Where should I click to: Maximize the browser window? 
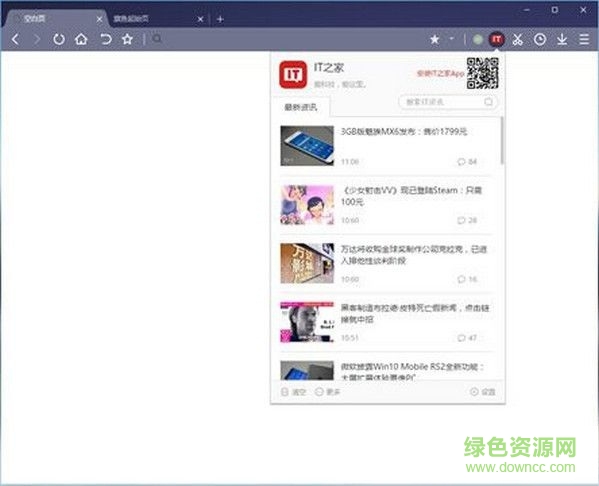(x=555, y=10)
